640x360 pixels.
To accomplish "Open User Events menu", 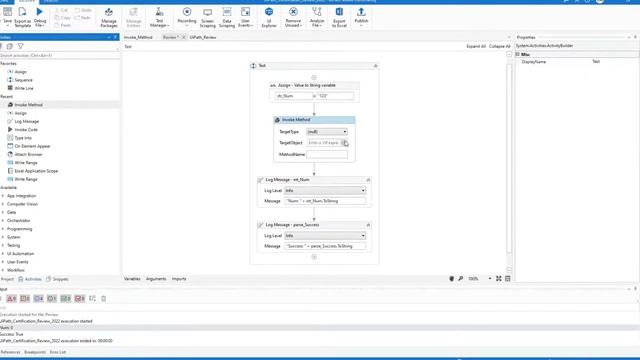I will tap(245, 18).
